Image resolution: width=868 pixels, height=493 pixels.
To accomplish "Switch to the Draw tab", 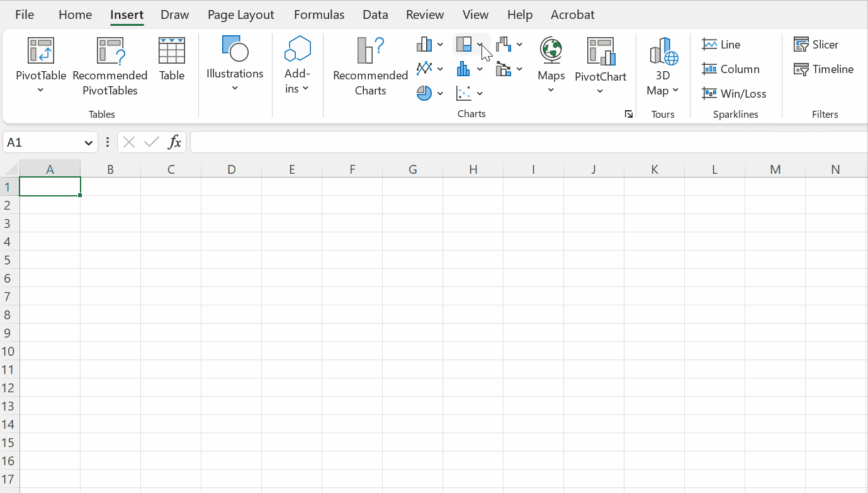I will tap(175, 14).
